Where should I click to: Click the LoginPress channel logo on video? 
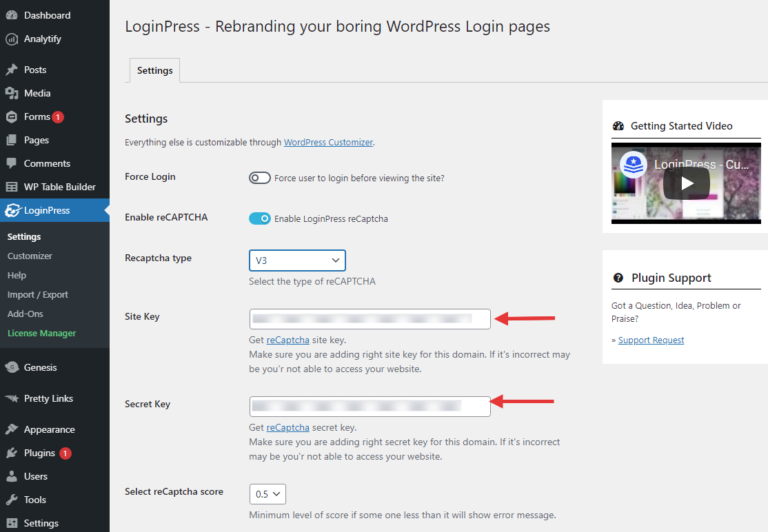pyautogui.click(x=634, y=164)
